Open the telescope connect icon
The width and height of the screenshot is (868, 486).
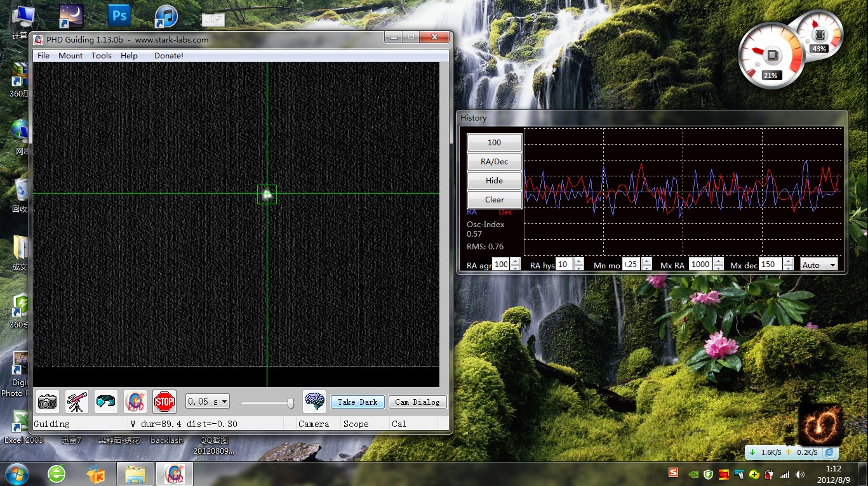tap(77, 402)
